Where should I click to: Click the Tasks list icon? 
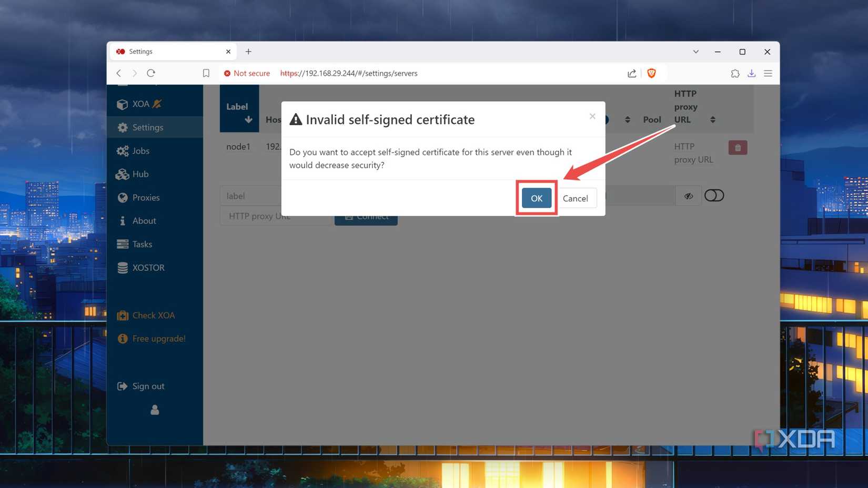(x=123, y=244)
